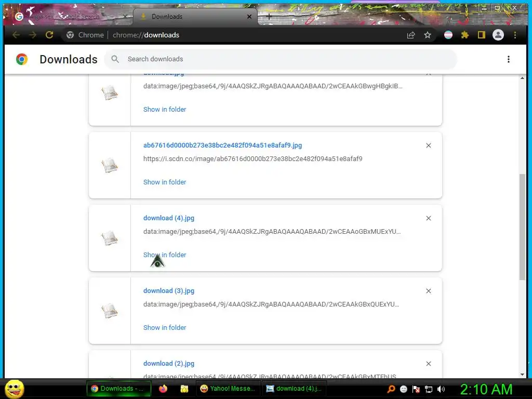This screenshot has width=532, height=399.
Task: Select the Downloads tab
Action: [x=195, y=16]
